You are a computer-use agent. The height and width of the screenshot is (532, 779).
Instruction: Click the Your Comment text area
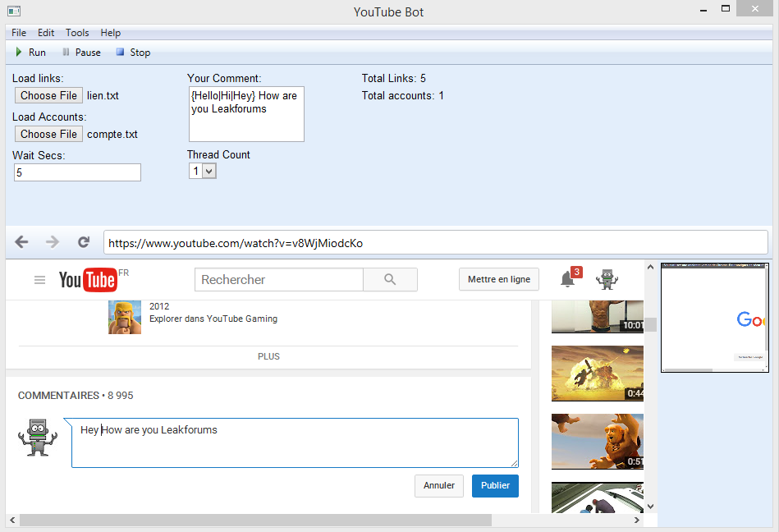[246, 114]
